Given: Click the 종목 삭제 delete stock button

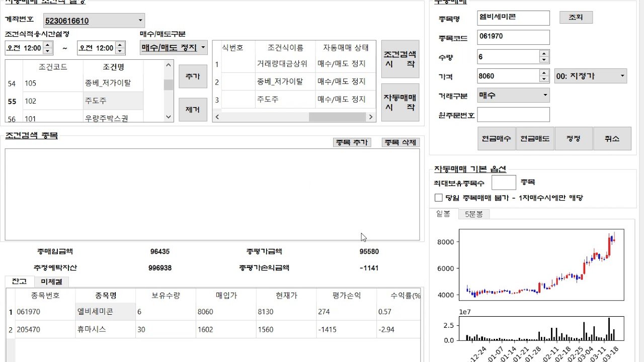Looking at the screenshot, I should (x=400, y=142).
